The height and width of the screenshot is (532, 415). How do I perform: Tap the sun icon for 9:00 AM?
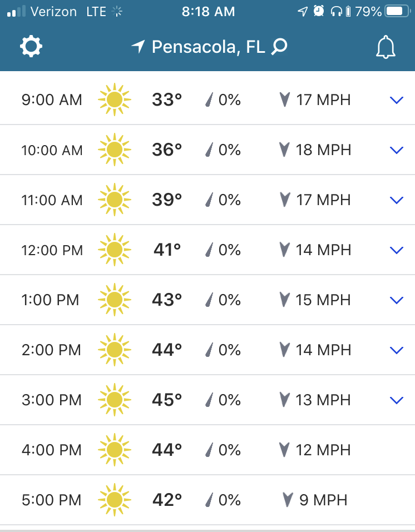click(114, 100)
